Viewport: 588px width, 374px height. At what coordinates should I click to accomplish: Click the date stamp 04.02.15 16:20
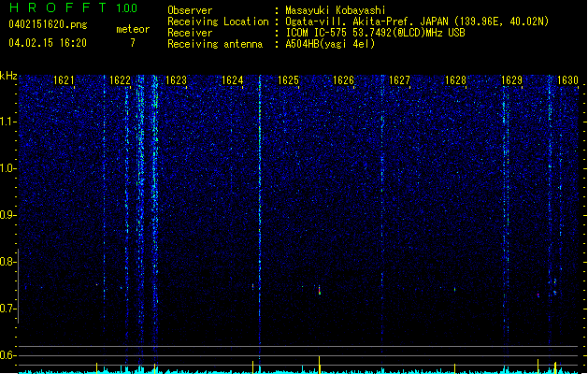pos(48,43)
